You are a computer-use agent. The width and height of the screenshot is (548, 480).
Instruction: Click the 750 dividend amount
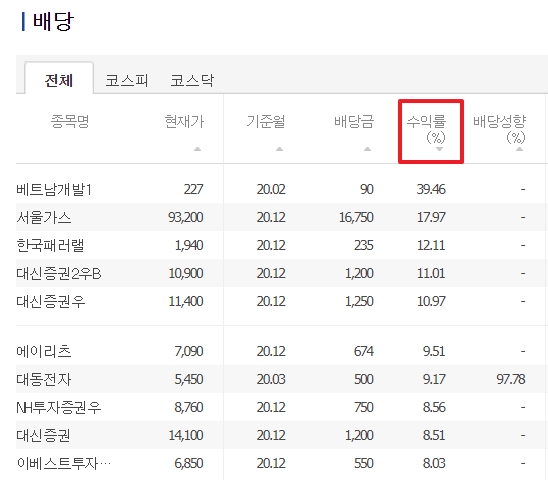pos(364,407)
